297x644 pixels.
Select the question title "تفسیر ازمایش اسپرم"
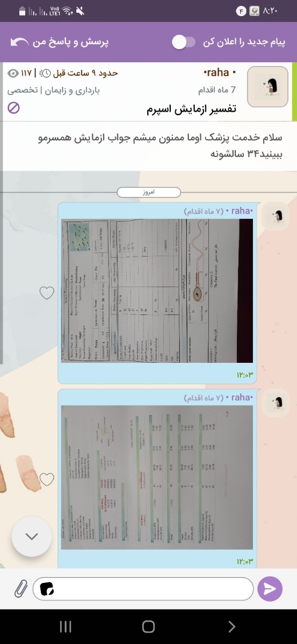[x=191, y=109]
